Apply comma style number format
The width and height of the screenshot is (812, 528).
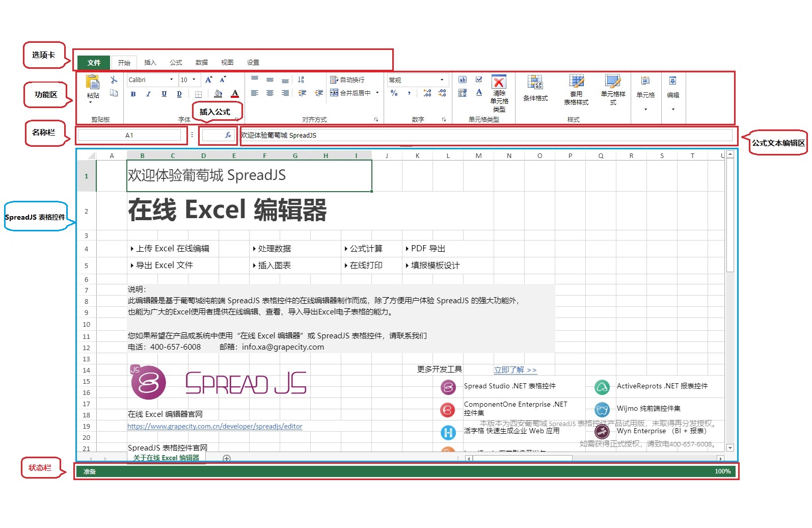pos(409,93)
